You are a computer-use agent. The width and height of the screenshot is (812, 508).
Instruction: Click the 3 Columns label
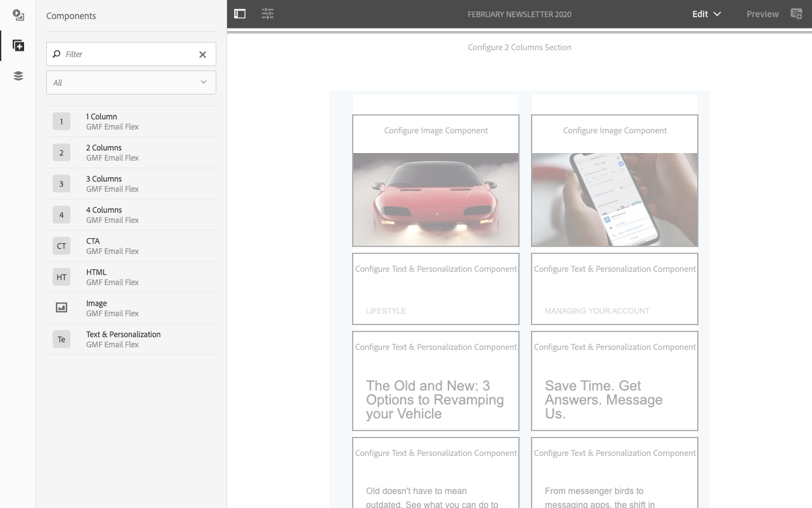(104, 178)
